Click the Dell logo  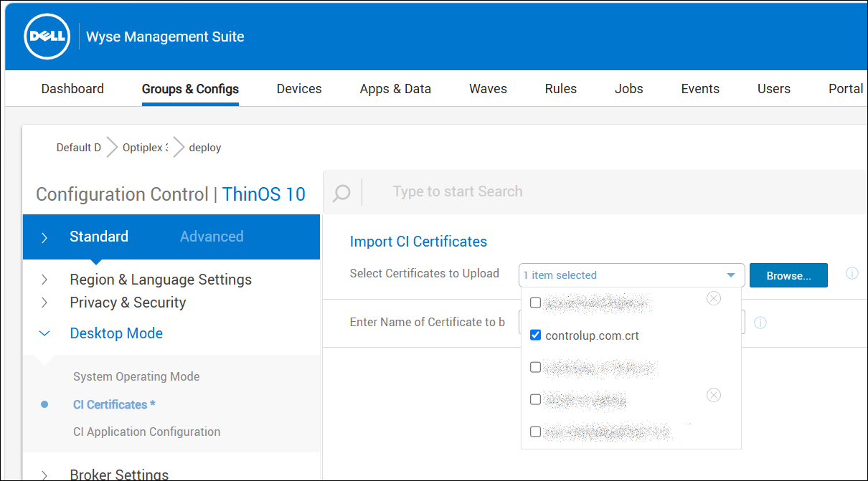47,36
